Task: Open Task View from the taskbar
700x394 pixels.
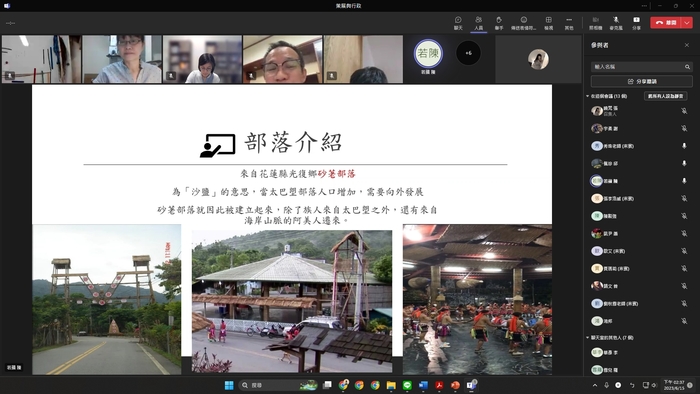Action: tap(327, 385)
